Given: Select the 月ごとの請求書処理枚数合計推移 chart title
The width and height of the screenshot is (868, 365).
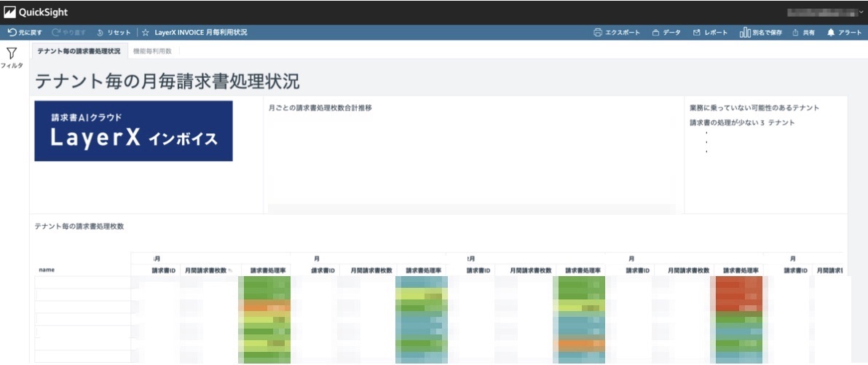Looking at the screenshot, I should click(x=320, y=108).
